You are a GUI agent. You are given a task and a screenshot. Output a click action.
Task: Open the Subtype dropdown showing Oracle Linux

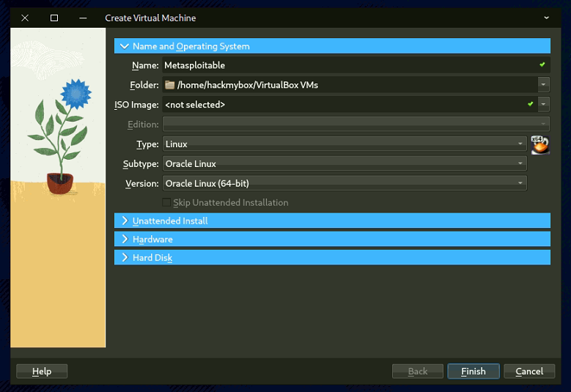point(345,163)
